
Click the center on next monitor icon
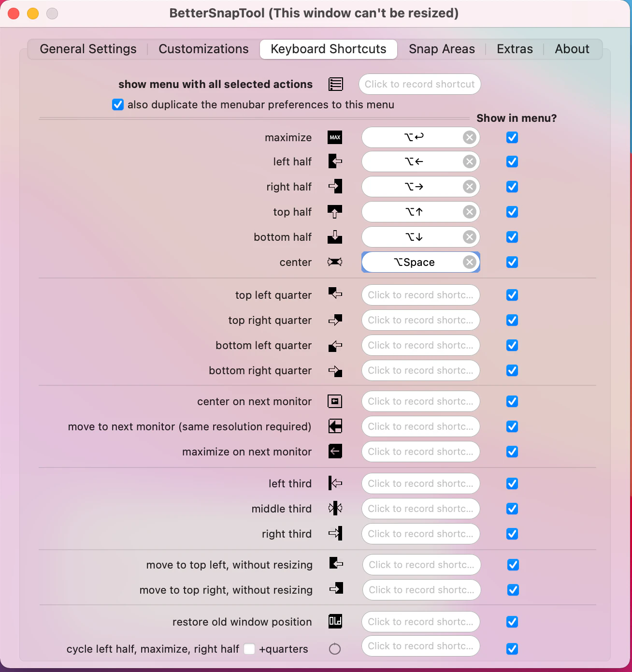coord(335,401)
